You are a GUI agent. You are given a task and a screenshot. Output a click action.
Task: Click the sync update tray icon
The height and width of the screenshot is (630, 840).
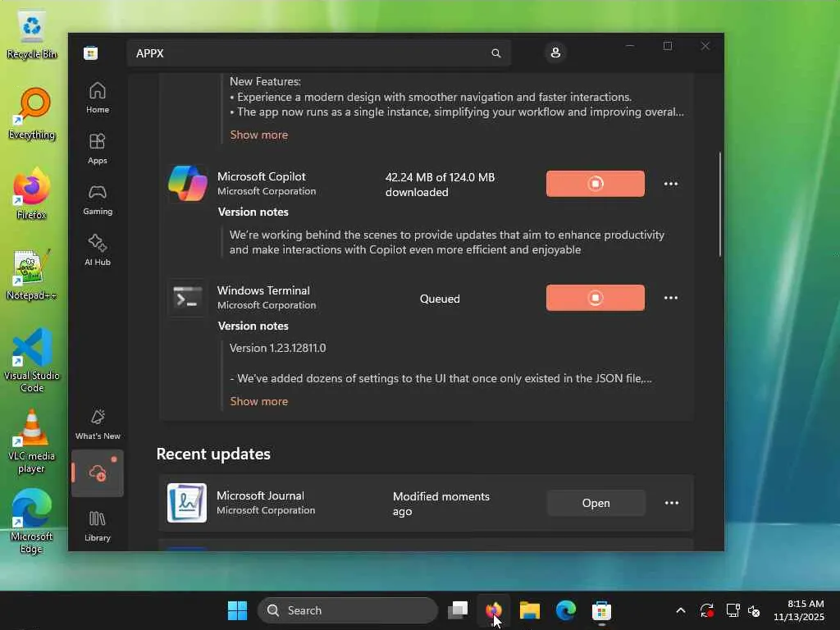tap(706, 610)
